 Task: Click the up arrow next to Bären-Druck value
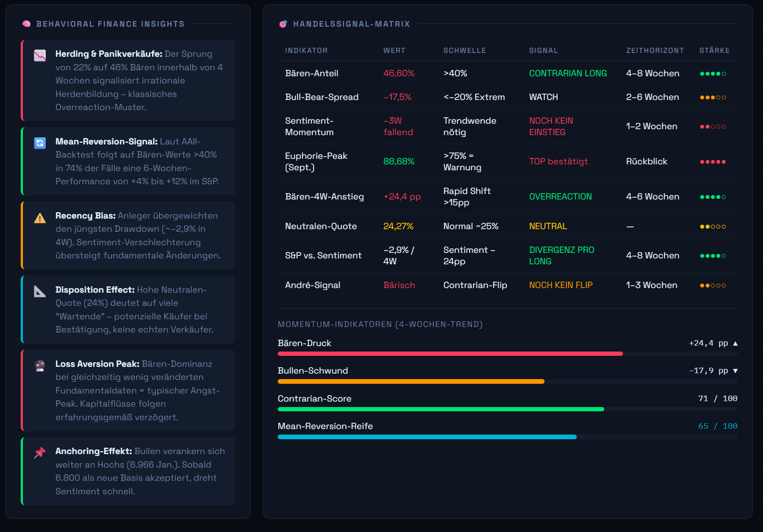pos(735,344)
